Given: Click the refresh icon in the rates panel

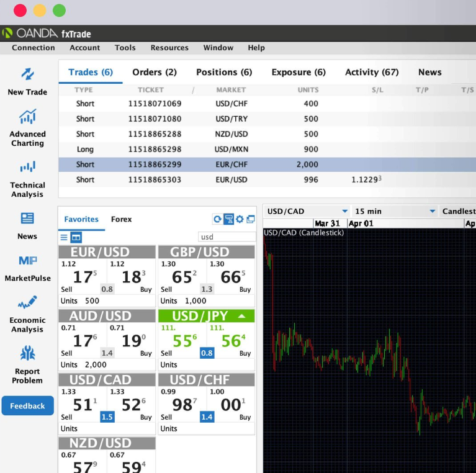Looking at the screenshot, I should pyautogui.click(x=217, y=219).
